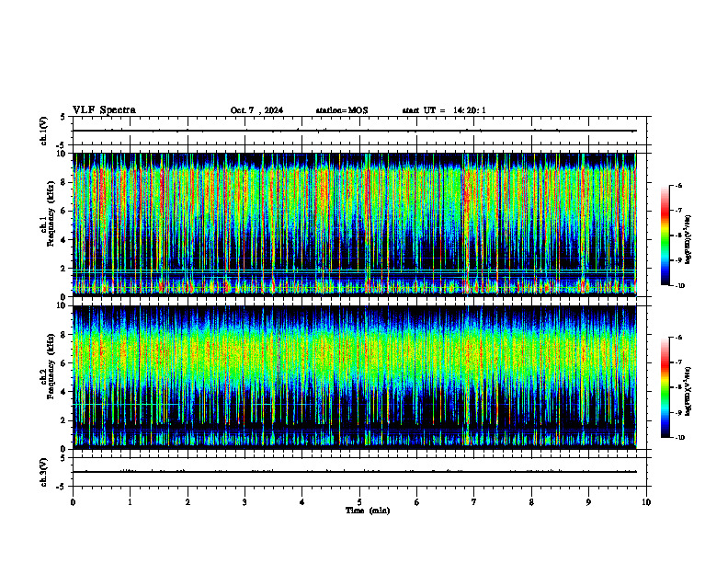Click the time axis tick label '10' at the bottom
This screenshot has width=728, height=563.
646,502
